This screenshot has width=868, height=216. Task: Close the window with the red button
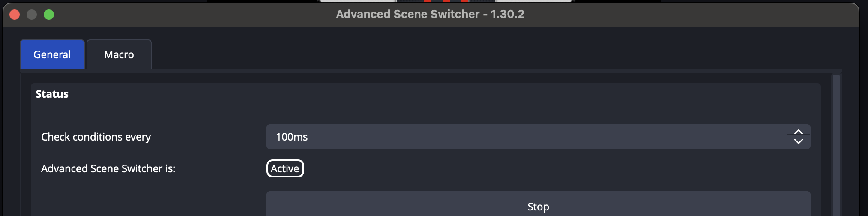click(x=15, y=15)
